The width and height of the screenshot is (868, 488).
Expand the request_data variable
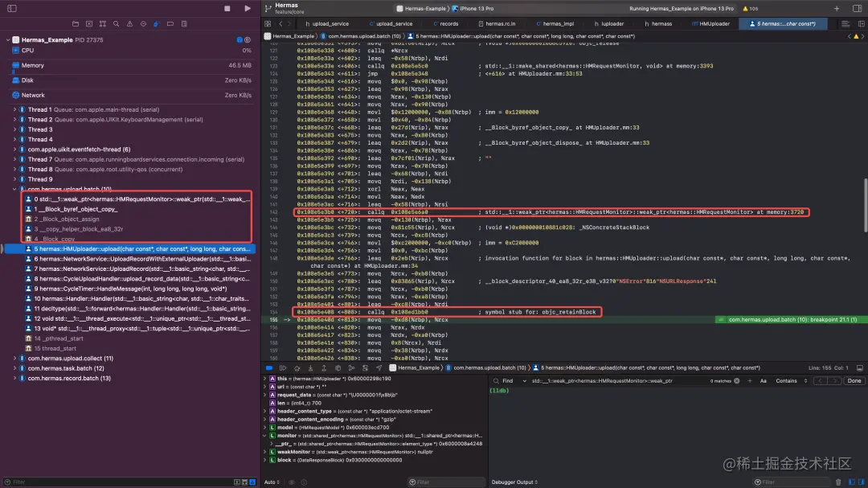[265, 395]
